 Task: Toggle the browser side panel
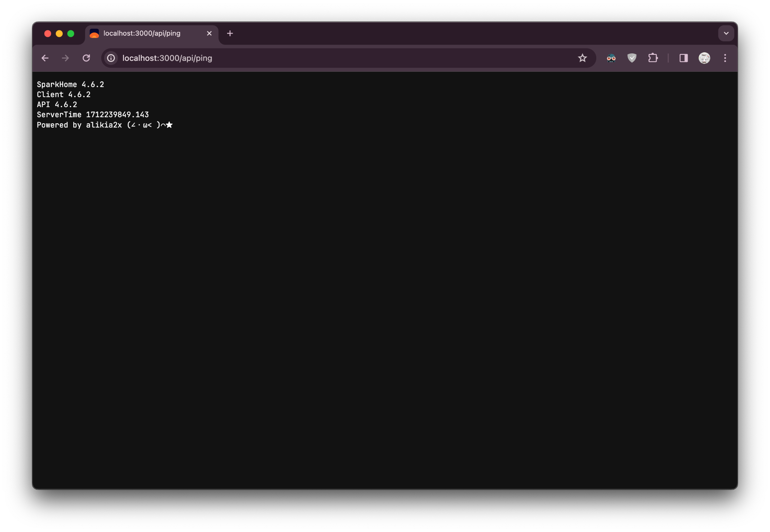[x=684, y=58]
